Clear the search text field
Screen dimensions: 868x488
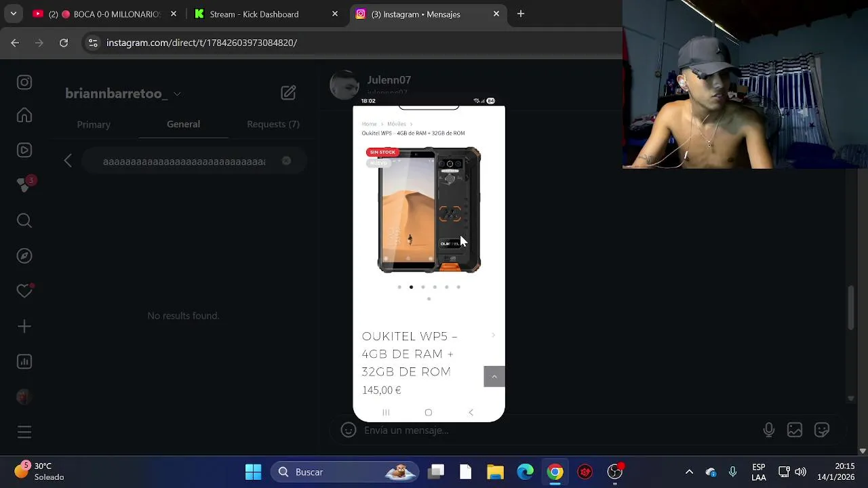286,161
